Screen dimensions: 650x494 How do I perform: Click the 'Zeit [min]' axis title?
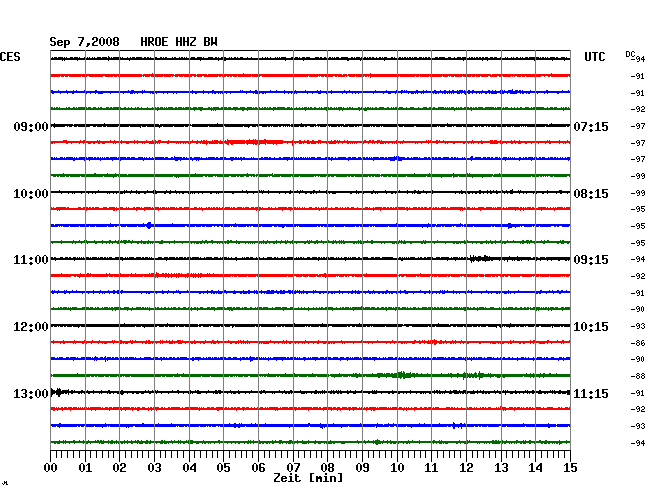(308, 478)
